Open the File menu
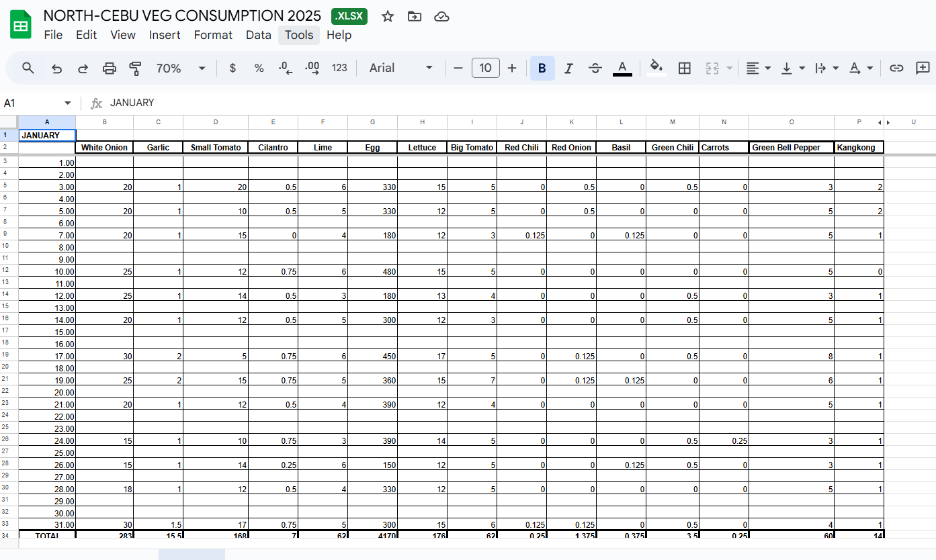The image size is (936, 560). [53, 35]
